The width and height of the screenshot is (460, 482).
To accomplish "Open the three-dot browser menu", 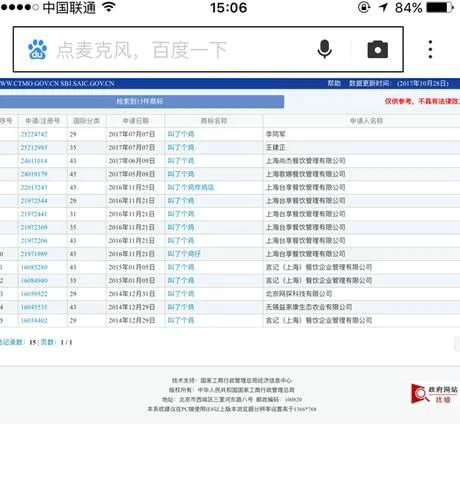I will [430, 49].
